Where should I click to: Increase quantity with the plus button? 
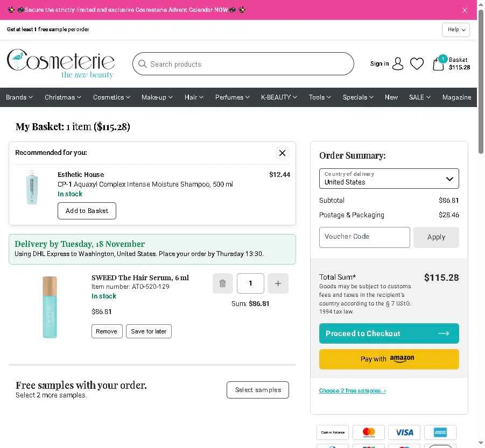(x=278, y=283)
